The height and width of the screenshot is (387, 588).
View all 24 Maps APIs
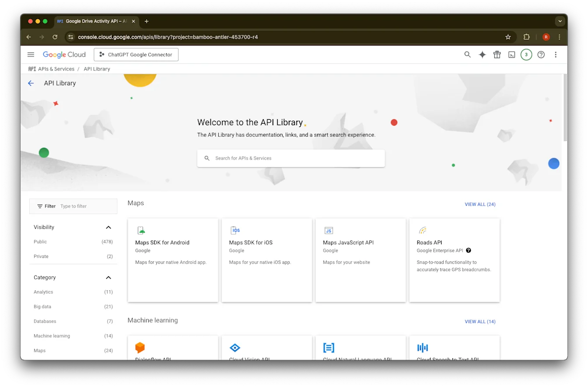point(480,204)
